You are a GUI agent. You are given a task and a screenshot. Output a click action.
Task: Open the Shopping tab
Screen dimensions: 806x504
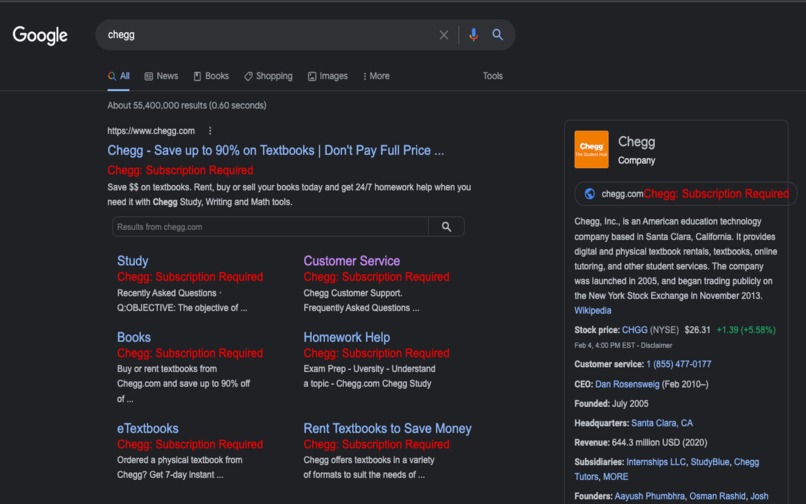tap(268, 76)
